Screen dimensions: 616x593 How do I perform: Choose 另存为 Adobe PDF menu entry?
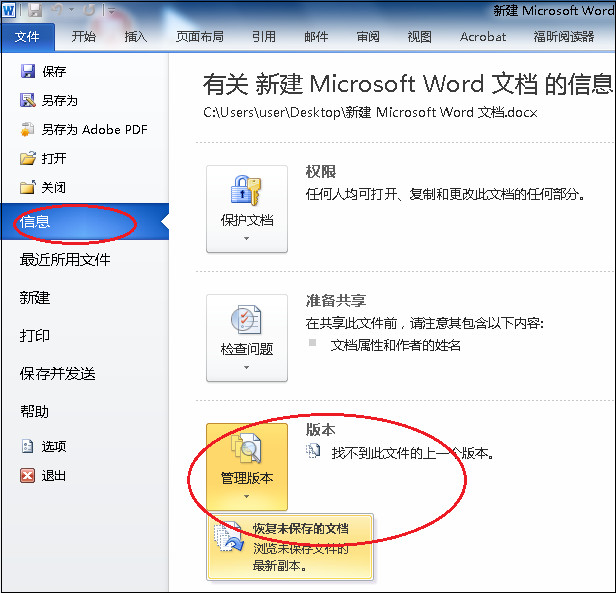[95, 129]
